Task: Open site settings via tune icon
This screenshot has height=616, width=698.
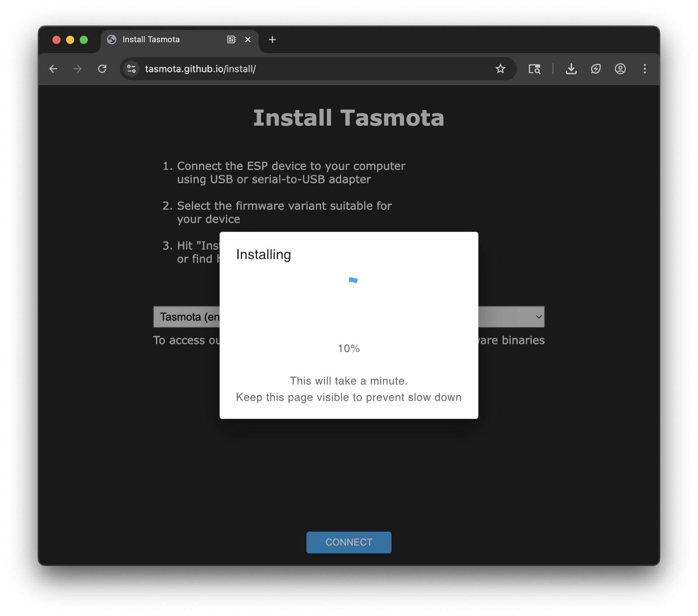Action: (131, 69)
